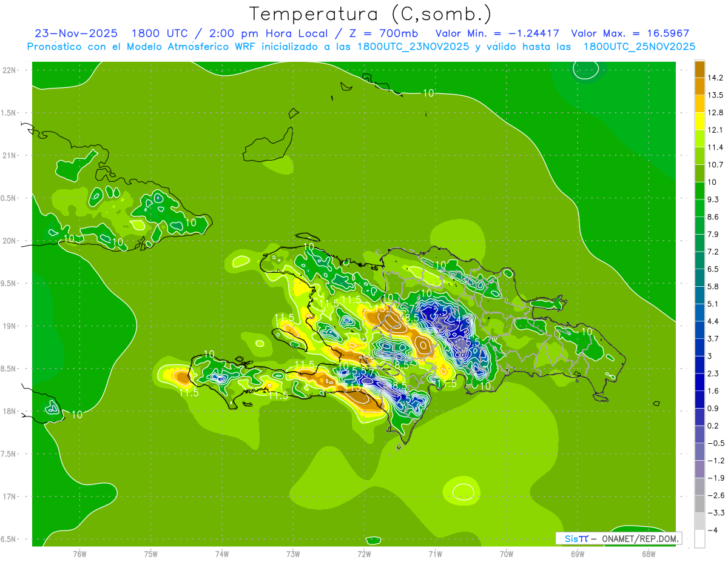Select legend value '7.2'
This screenshot has width=728, height=562.
[713, 252]
